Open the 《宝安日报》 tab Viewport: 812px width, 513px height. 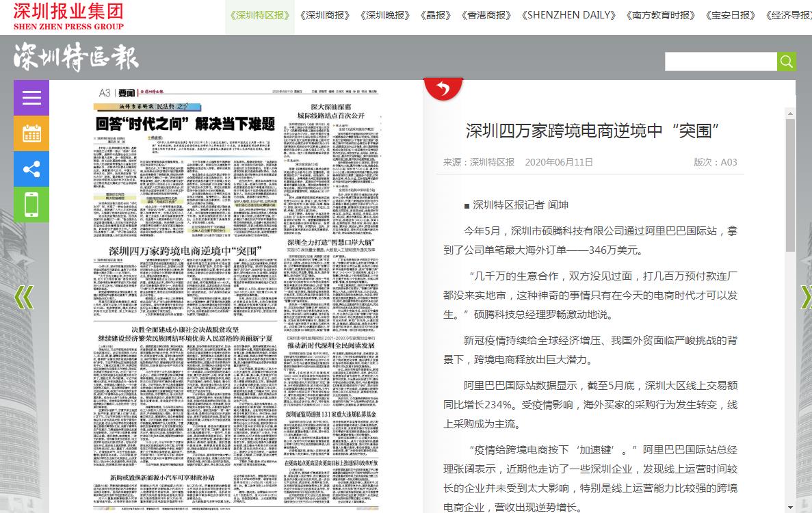pyautogui.click(x=730, y=16)
